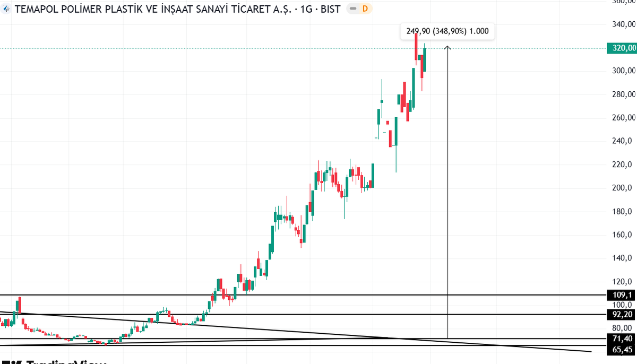Click the Temapol symbol logo icon
The width and height of the screenshot is (637, 364).
pos(6,9)
